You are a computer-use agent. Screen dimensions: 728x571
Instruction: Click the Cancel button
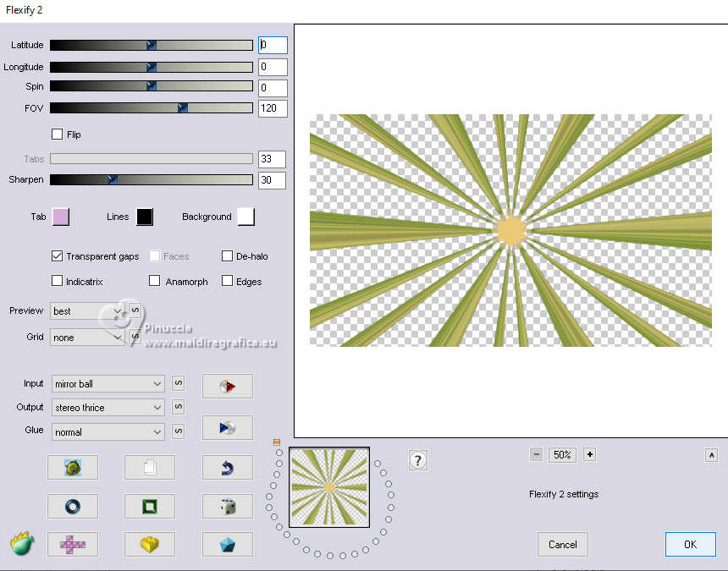click(x=563, y=544)
